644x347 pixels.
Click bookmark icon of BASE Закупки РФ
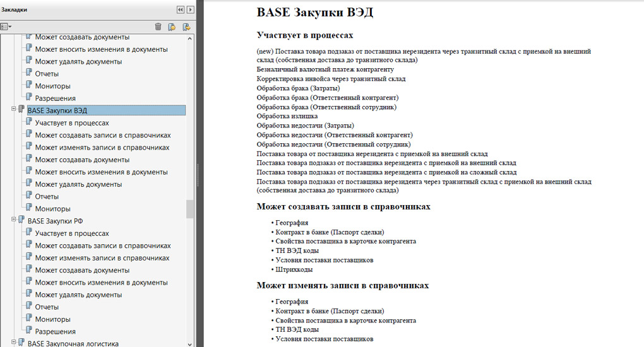click(x=21, y=220)
